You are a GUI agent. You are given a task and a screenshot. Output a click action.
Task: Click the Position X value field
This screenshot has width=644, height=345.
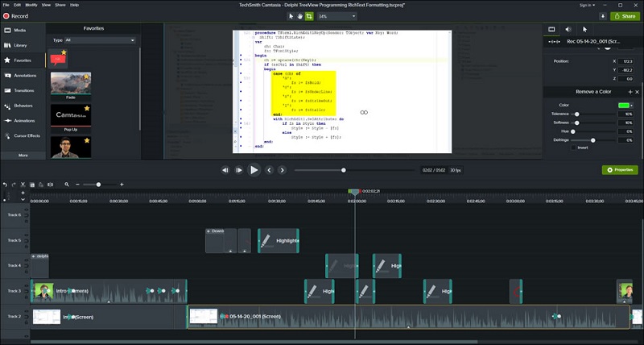626,61
